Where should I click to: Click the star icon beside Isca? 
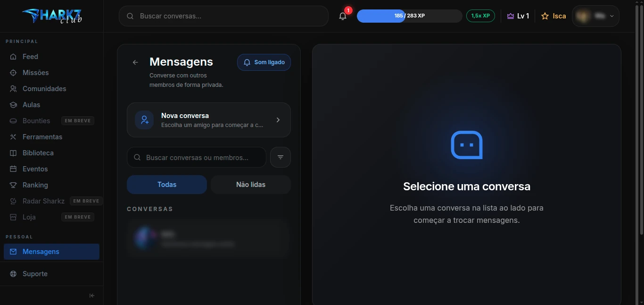coord(545,16)
